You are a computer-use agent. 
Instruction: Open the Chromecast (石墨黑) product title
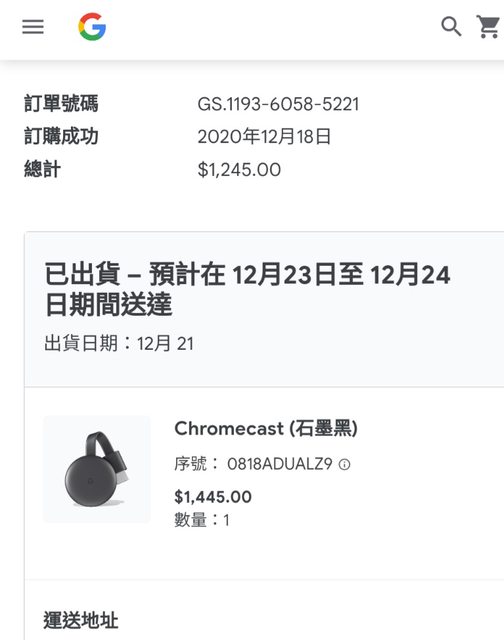(x=266, y=429)
